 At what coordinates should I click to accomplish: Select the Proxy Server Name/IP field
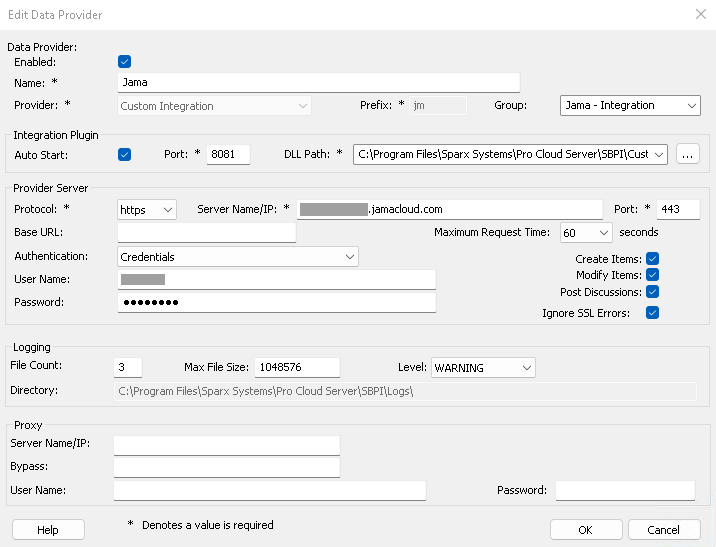(x=227, y=444)
